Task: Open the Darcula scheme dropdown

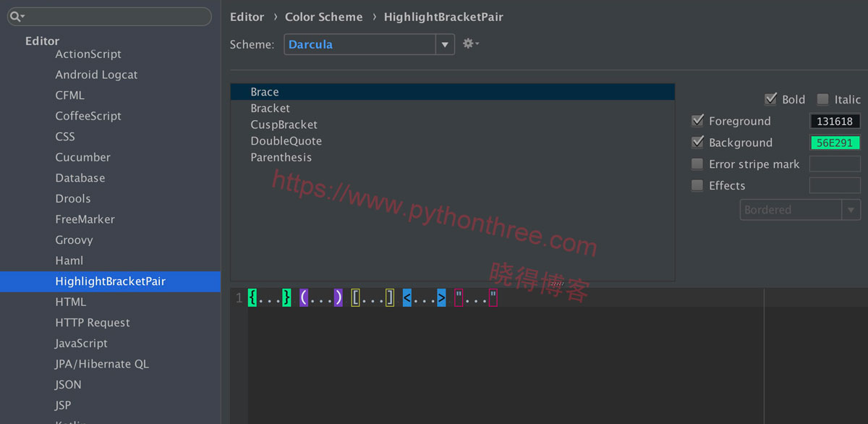Action: point(444,44)
